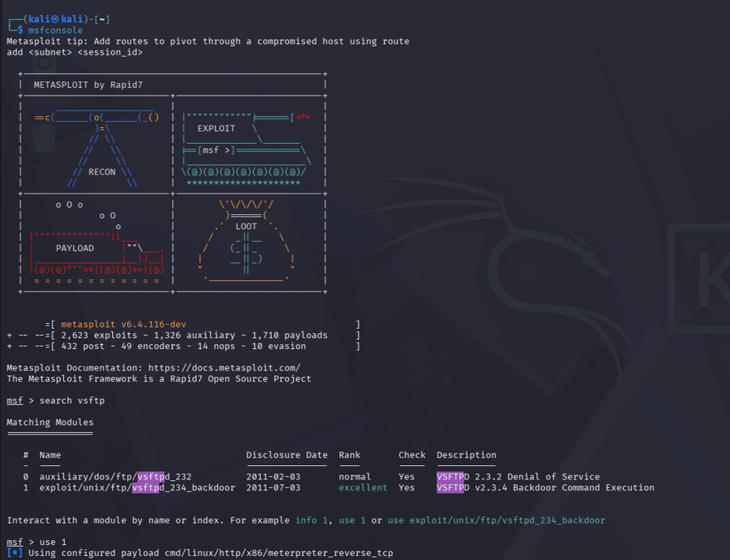Click payload text cmd/linux/http/x86/meterpreter_reverse_tcp

279,553
